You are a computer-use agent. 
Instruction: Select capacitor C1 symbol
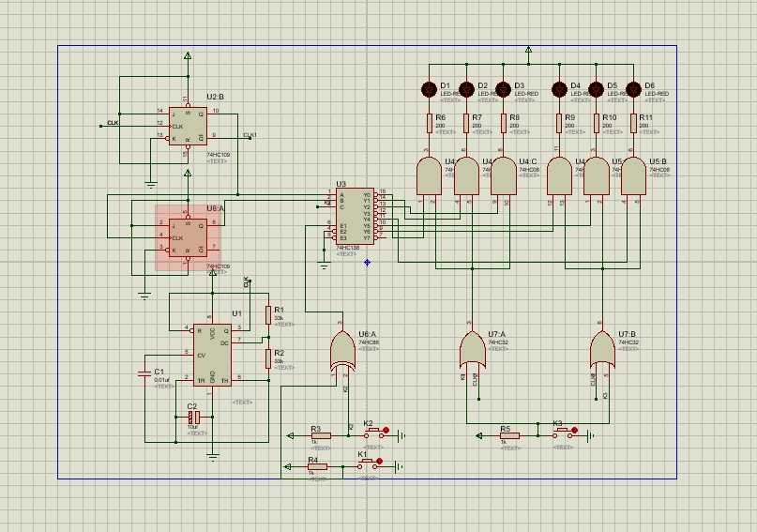[x=144, y=373]
